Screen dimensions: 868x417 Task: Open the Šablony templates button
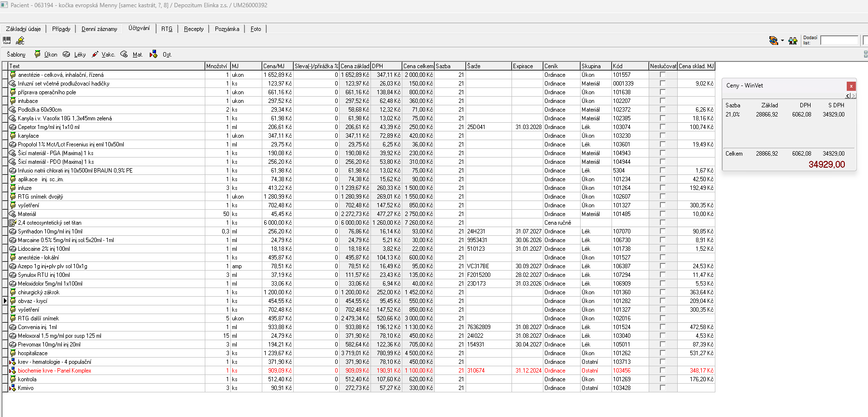[16, 55]
